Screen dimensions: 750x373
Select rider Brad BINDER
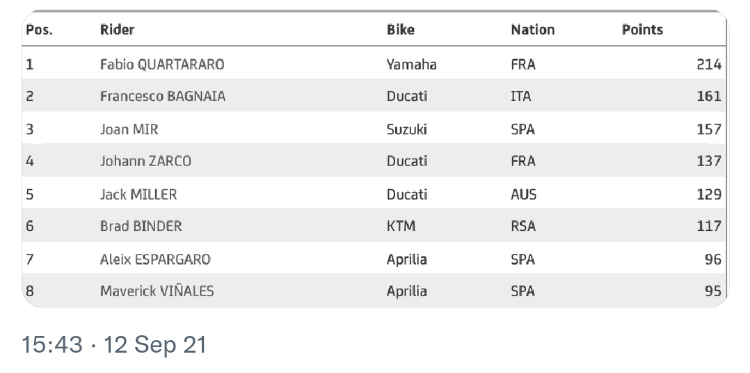click(x=141, y=226)
